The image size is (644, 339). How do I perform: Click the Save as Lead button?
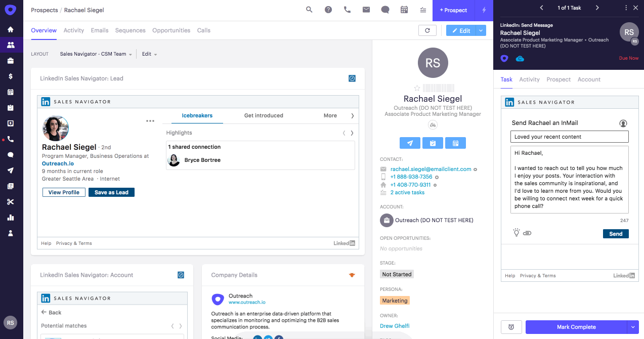111,192
